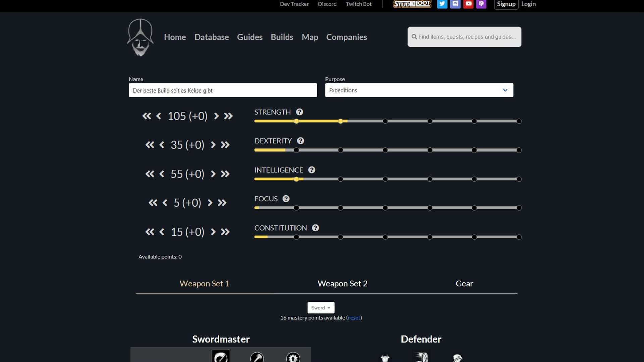Open the Sword weapon dropdown
The height and width of the screenshot is (362, 644).
tap(321, 308)
